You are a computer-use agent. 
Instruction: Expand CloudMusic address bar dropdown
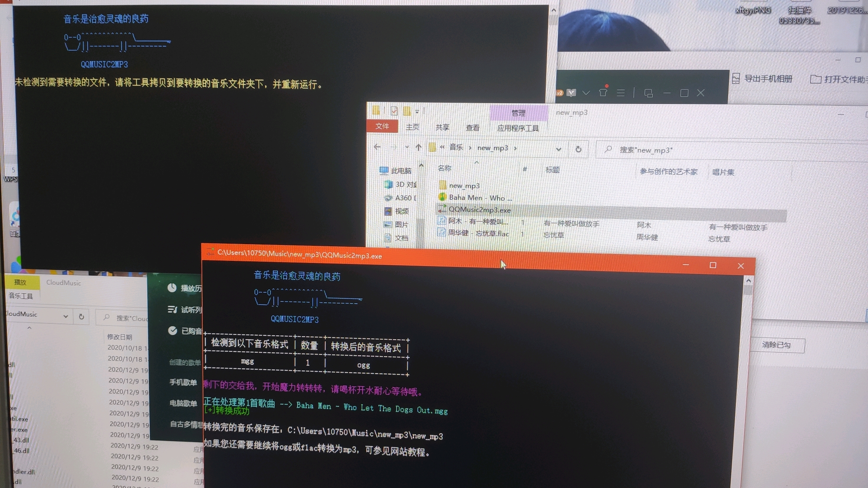pos(66,316)
